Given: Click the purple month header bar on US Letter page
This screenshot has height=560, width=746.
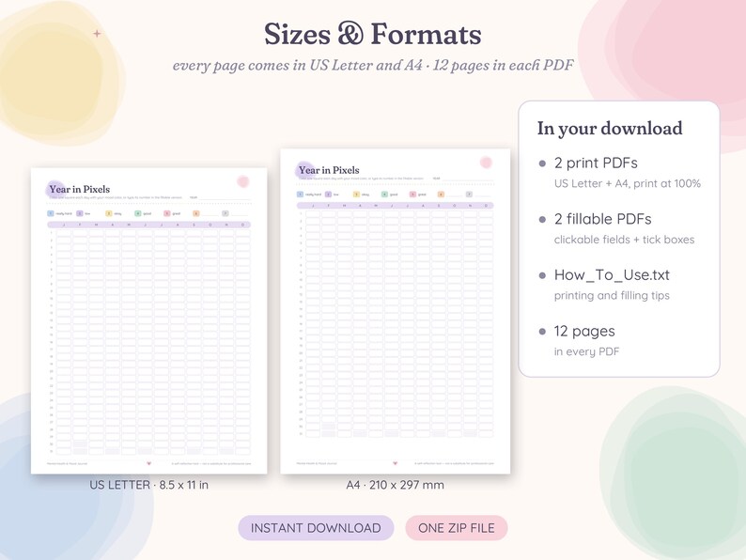Looking at the screenshot, I should pos(148,225).
